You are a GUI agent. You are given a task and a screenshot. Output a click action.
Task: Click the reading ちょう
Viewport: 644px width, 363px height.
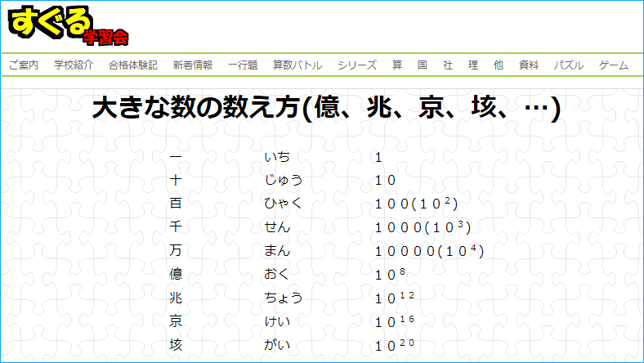click(x=284, y=298)
